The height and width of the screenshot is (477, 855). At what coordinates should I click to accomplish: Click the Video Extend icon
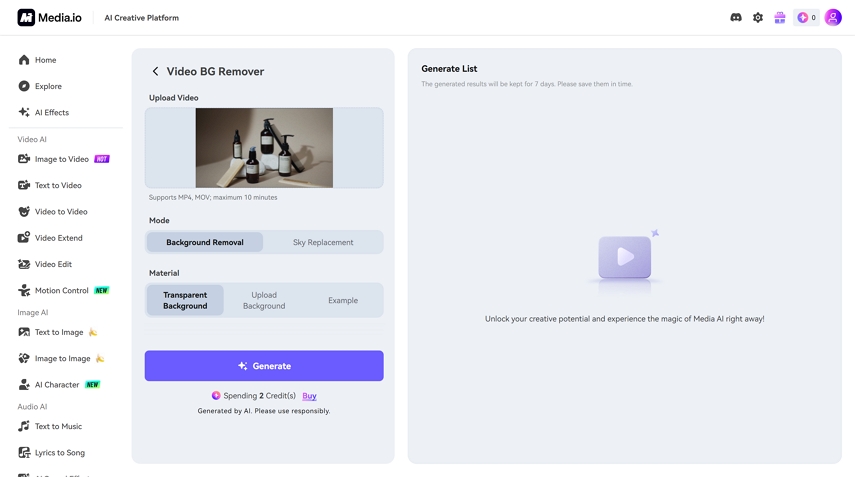pyautogui.click(x=24, y=238)
